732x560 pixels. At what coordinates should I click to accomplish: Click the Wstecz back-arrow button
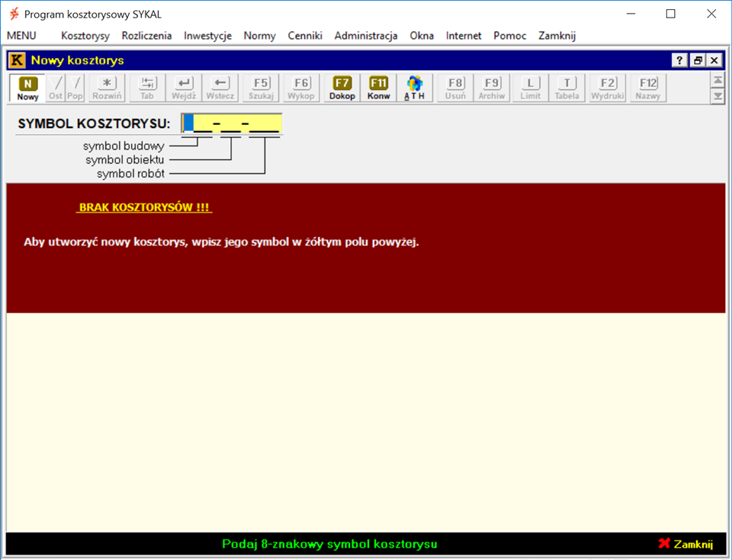tap(220, 88)
